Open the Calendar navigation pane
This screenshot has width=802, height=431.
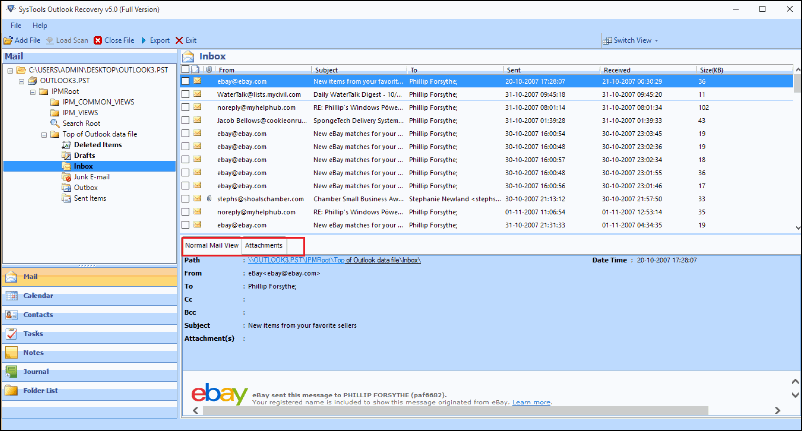click(x=90, y=296)
